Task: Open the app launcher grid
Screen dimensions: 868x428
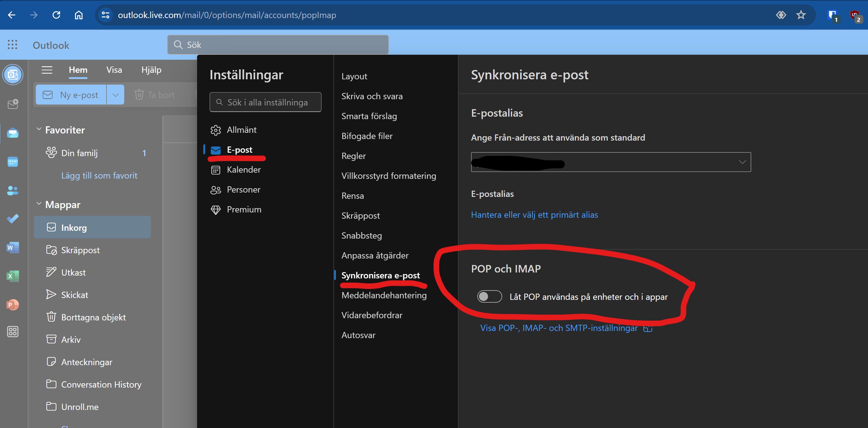Action: coord(12,45)
